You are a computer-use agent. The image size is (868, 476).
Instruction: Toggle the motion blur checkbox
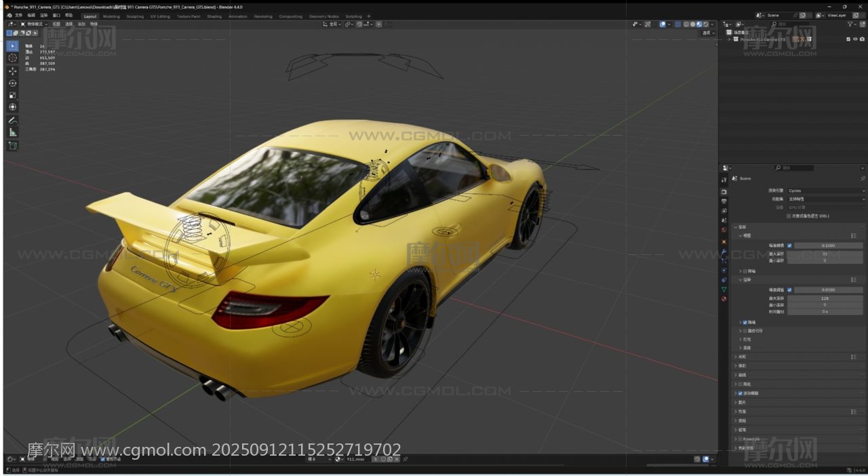(x=740, y=393)
